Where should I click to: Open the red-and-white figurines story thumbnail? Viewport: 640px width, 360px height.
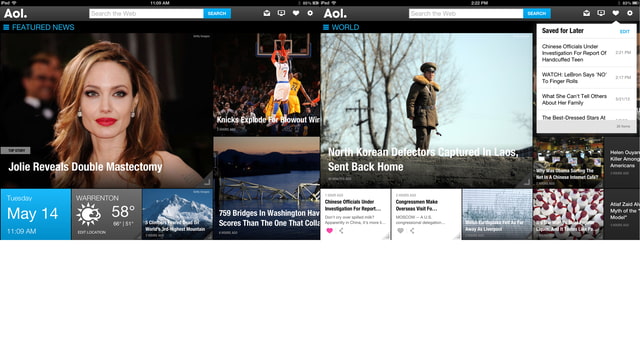tap(568, 214)
